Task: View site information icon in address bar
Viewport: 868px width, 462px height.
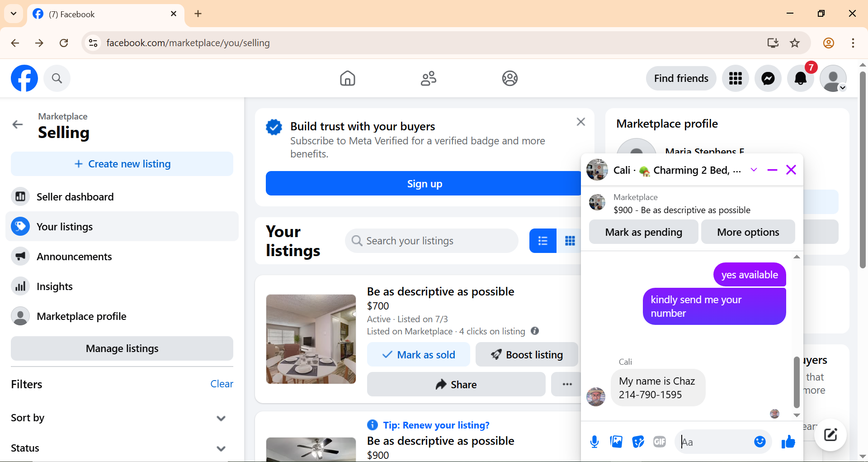Action: 93,43
